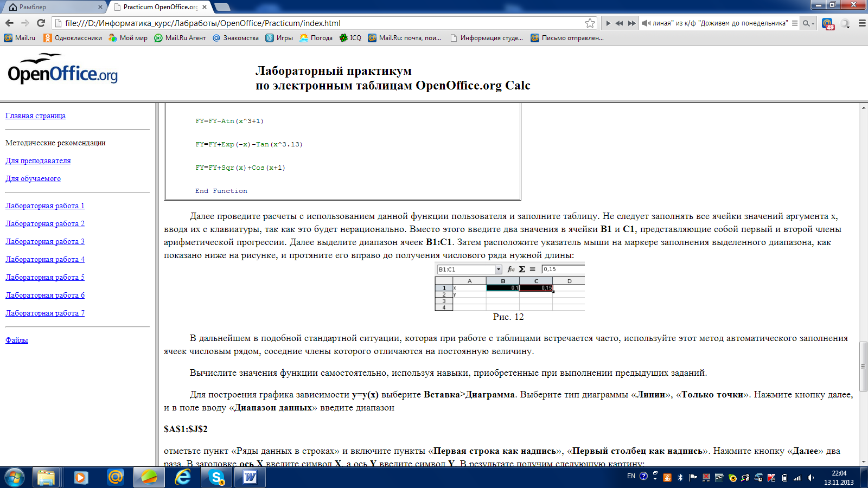Open Лабораторная работа 3
This screenshot has height=488, width=868.
45,241
